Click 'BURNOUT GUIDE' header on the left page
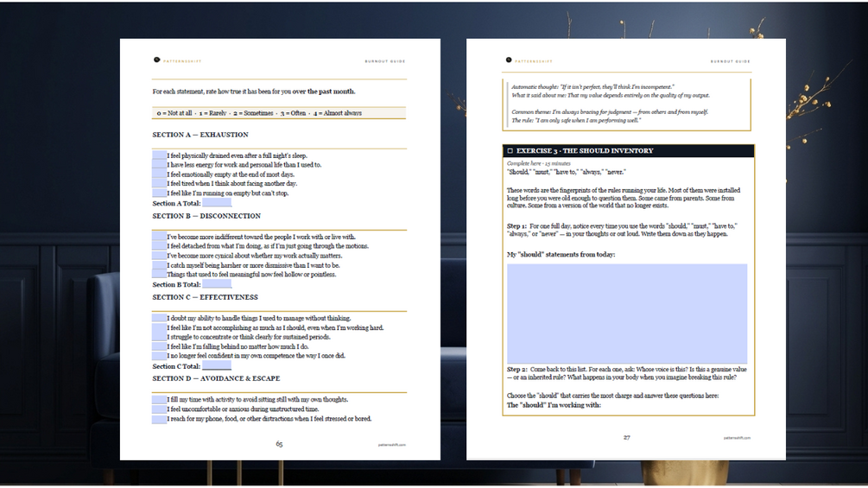The image size is (868, 488). pyautogui.click(x=384, y=61)
